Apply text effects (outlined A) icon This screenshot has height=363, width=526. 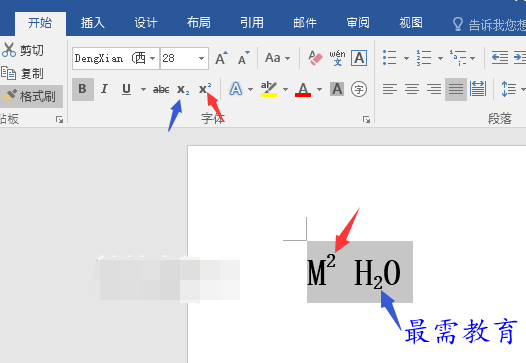point(236,89)
